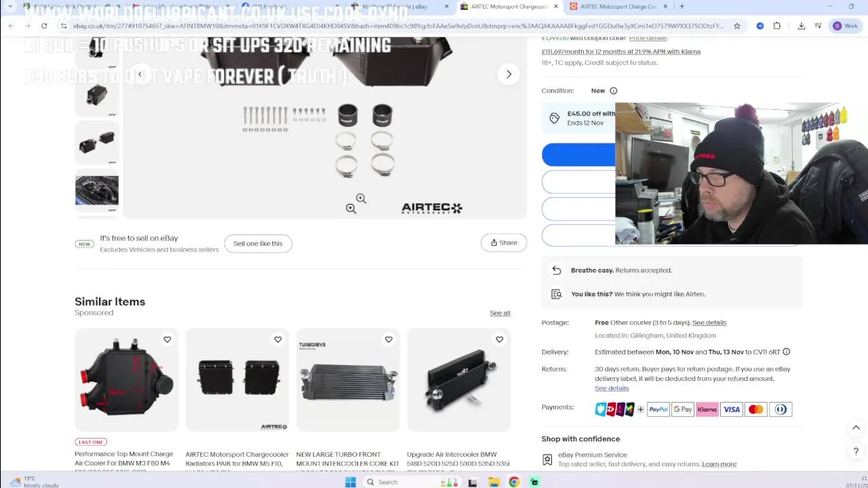Open the Upgrade Air Intercooler BMW image

pyautogui.click(x=458, y=380)
